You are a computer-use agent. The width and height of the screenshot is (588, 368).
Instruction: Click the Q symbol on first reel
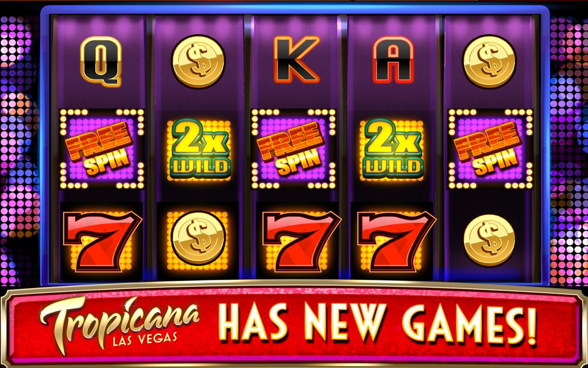101,62
